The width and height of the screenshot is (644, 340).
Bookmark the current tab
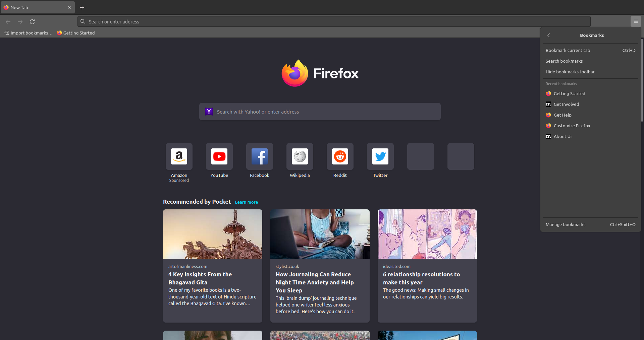coord(568,50)
